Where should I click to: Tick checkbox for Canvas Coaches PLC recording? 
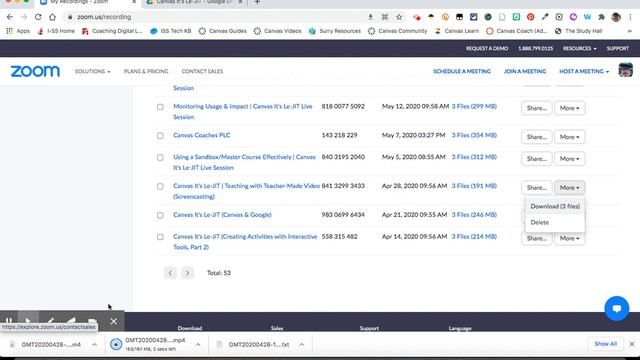coord(160,136)
